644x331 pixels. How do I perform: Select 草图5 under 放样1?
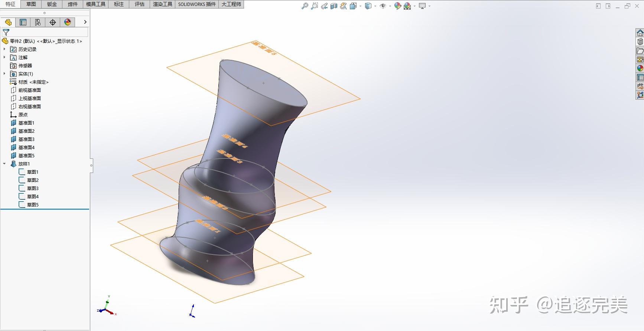(33, 205)
